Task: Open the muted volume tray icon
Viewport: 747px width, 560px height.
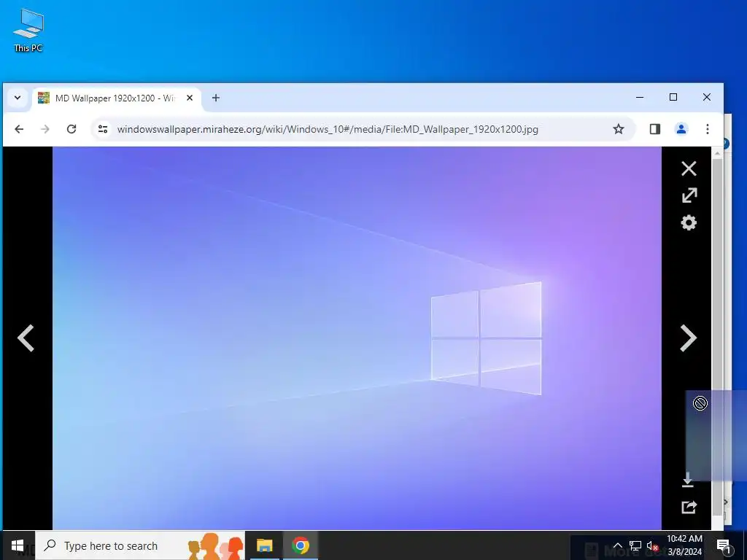Action: click(x=653, y=546)
